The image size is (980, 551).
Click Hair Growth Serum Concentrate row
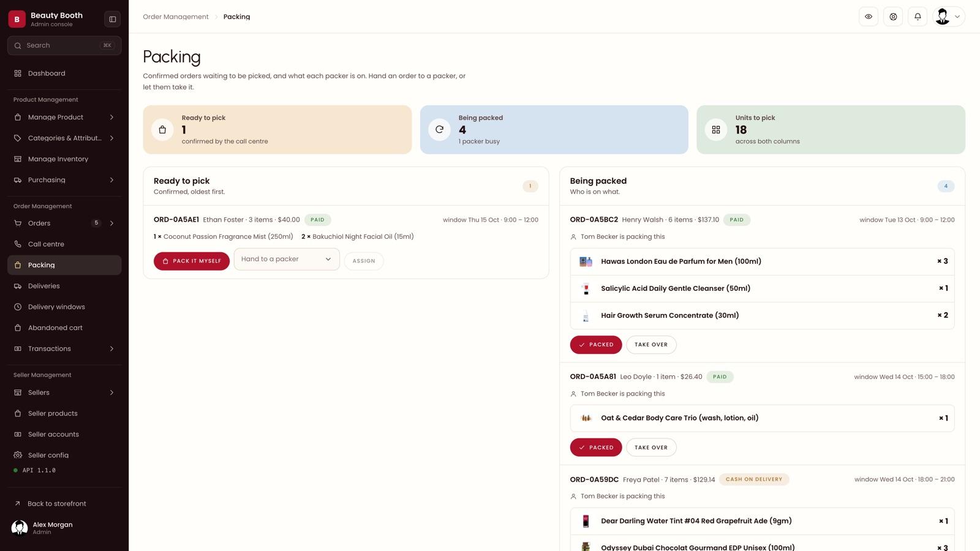tap(762, 315)
